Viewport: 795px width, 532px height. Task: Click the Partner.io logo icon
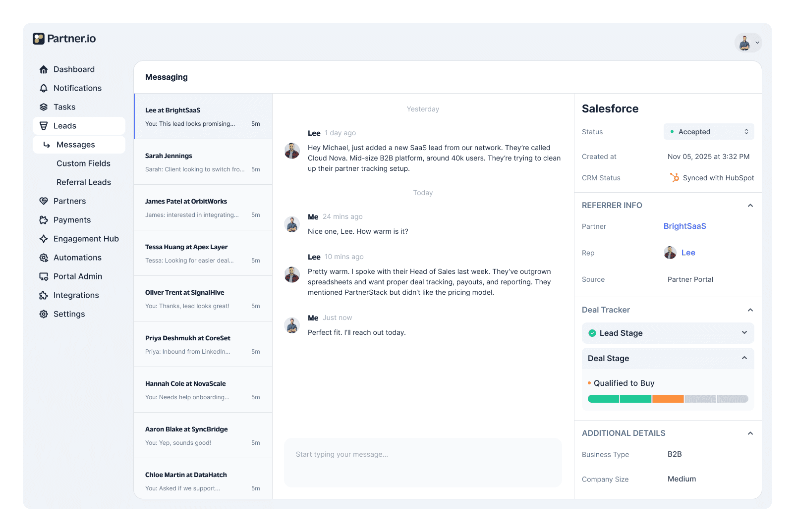(39, 39)
